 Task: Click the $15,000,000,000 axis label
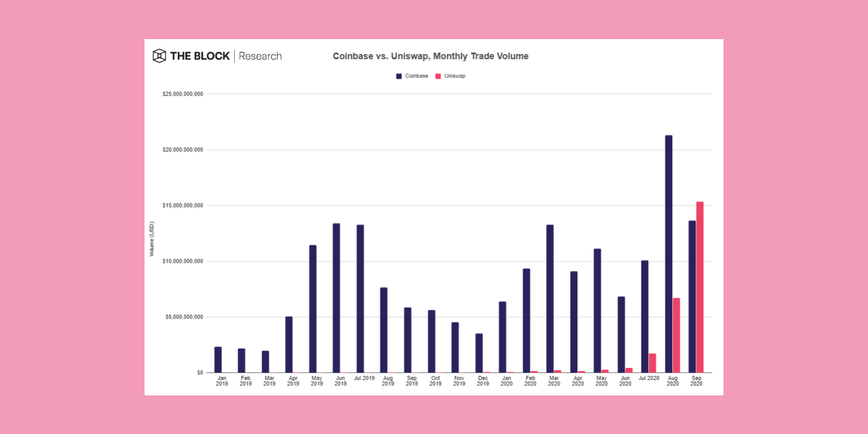(x=183, y=206)
